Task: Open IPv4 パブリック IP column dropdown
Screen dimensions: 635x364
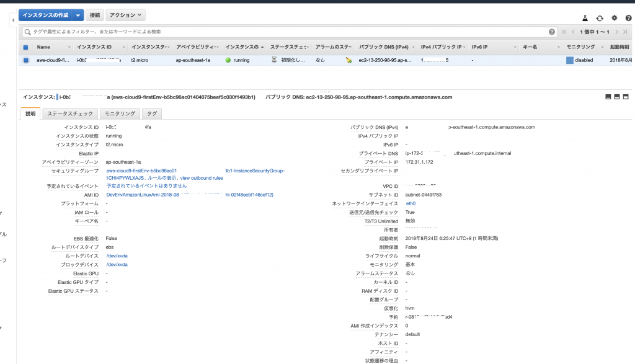Action: [x=464, y=47]
